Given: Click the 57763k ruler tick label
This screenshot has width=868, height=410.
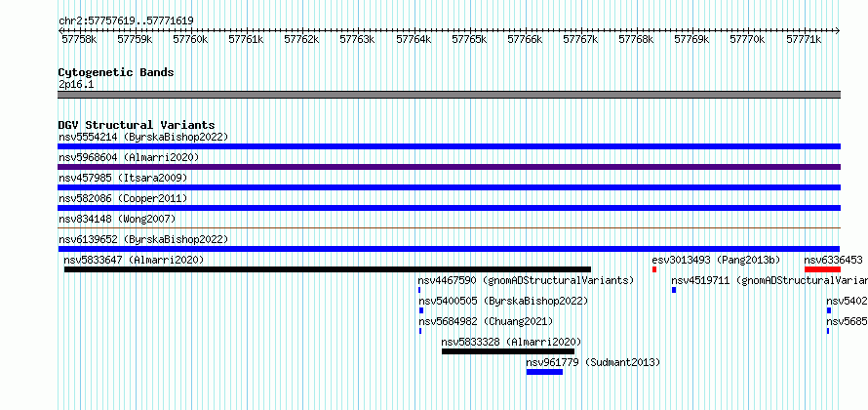Looking at the screenshot, I should (357, 39).
